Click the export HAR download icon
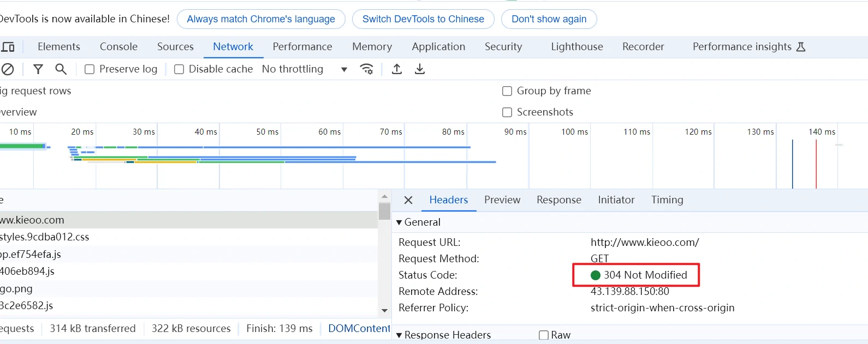 [420, 69]
